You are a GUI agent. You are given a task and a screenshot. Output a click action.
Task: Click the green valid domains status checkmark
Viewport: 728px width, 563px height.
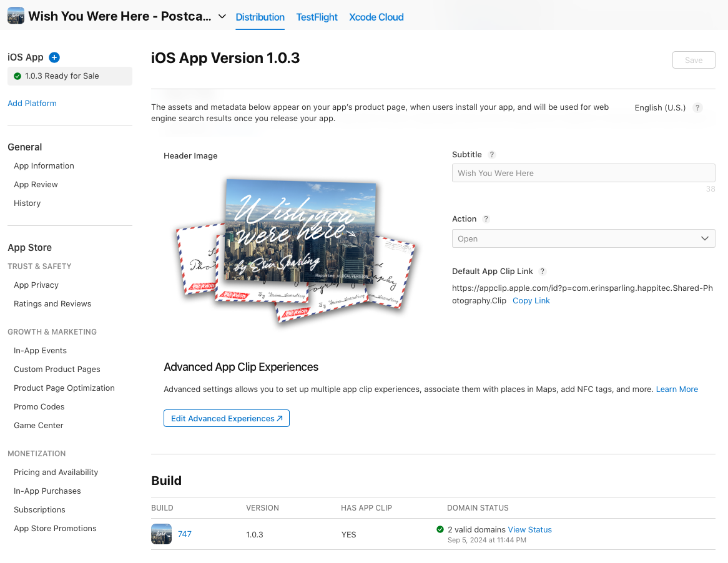tap(440, 529)
